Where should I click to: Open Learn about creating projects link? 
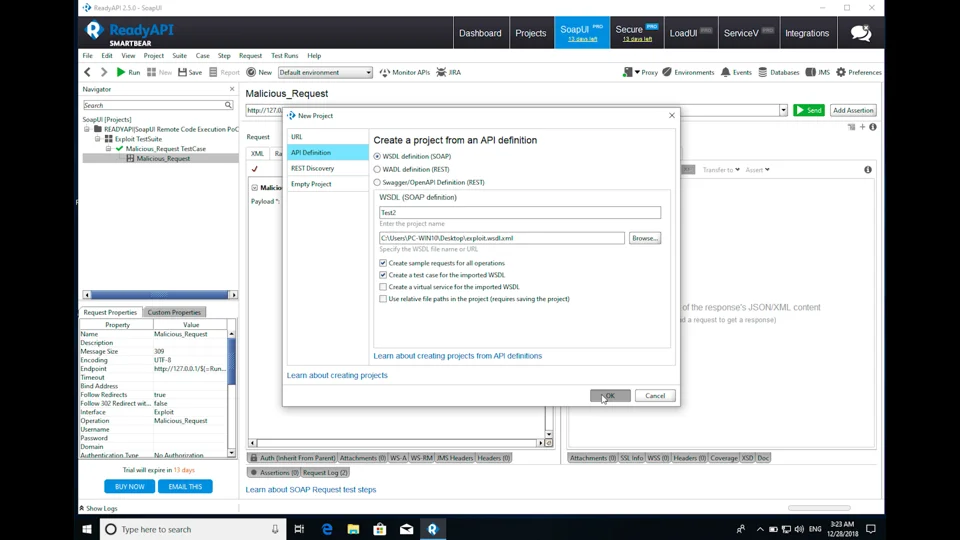click(x=337, y=375)
